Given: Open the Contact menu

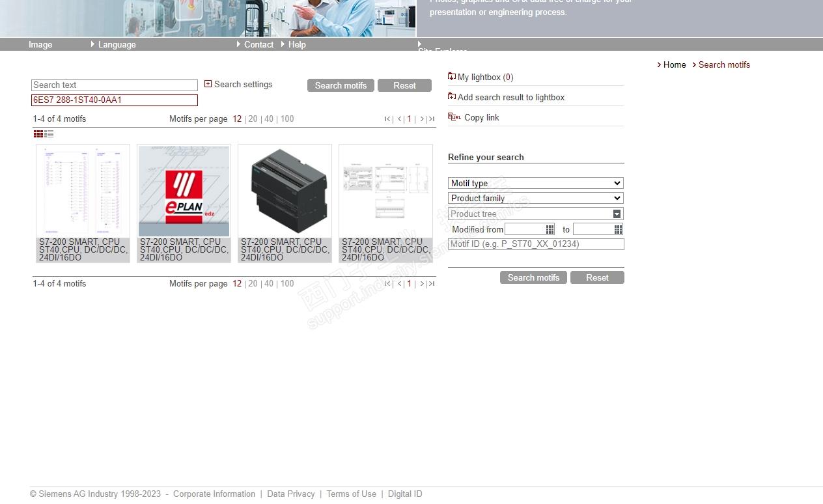Looking at the screenshot, I should pyautogui.click(x=258, y=44).
